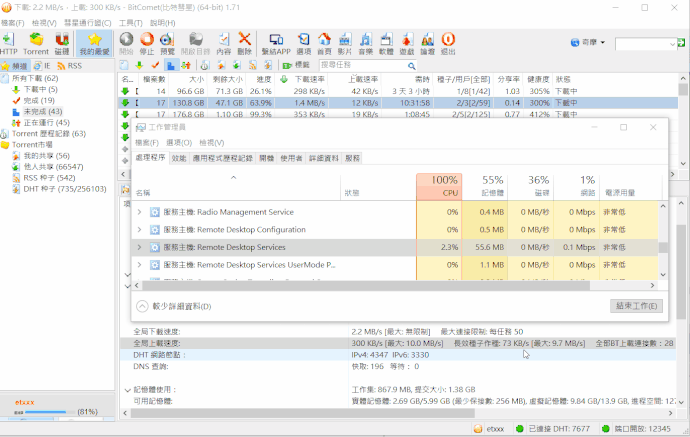Open Task Manager 選項(O) menu
Image resolution: width=690 pixels, height=437 pixels.
[x=179, y=143]
